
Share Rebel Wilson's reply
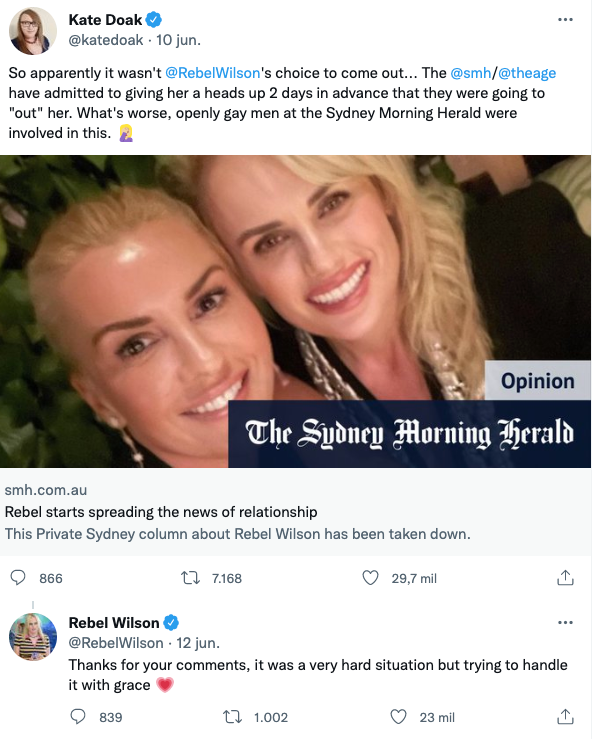tap(565, 716)
